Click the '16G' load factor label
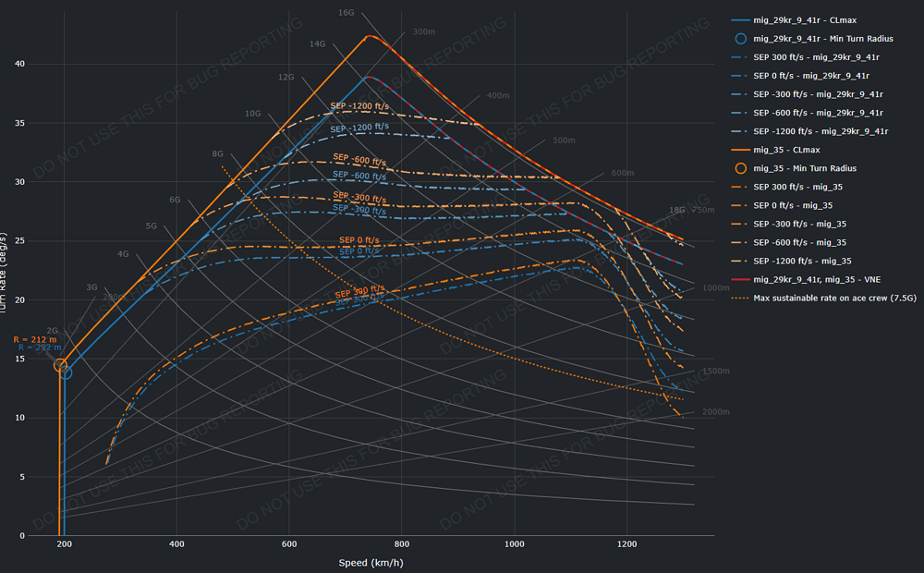 [x=346, y=12]
